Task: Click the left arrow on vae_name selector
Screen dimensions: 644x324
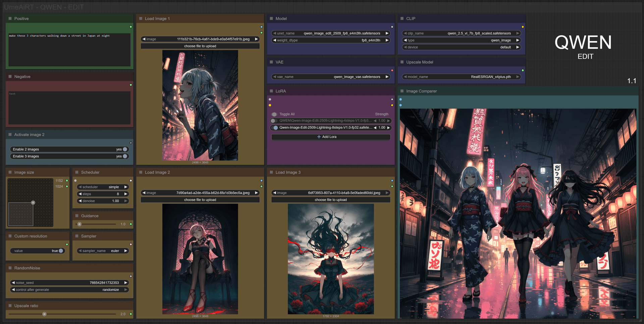Action: (x=275, y=77)
